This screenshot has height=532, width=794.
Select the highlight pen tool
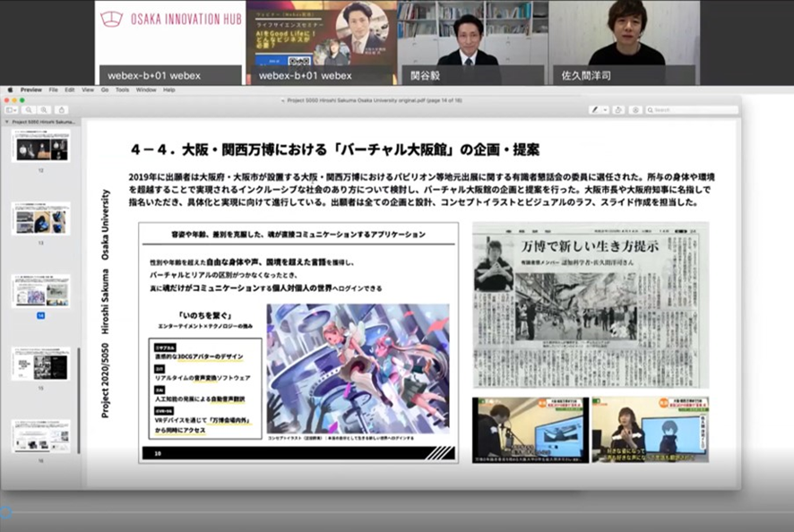(x=596, y=109)
